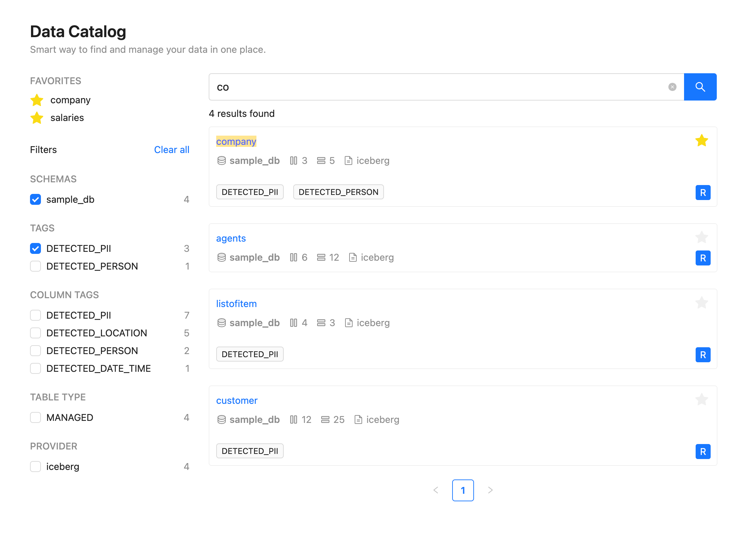Click DETECTED_PERSON tag on company card

pyautogui.click(x=339, y=192)
